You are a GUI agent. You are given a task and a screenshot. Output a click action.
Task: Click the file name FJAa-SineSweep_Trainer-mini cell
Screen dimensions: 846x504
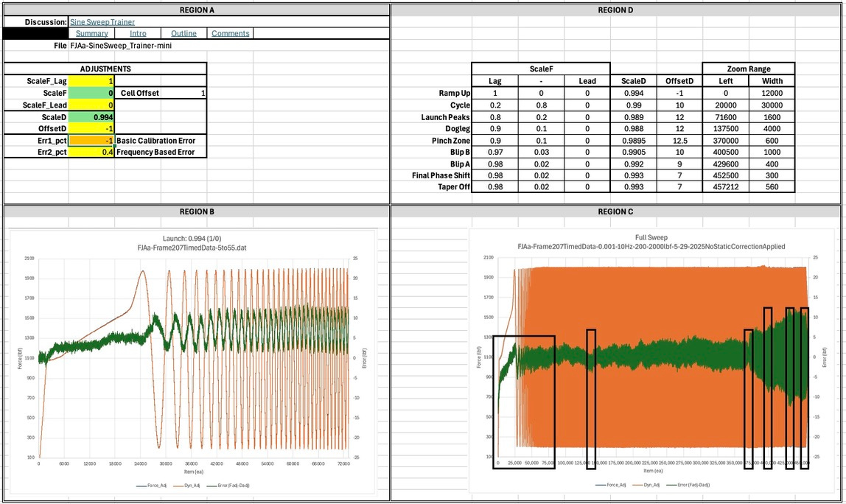pyautogui.click(x=121, y=46)
